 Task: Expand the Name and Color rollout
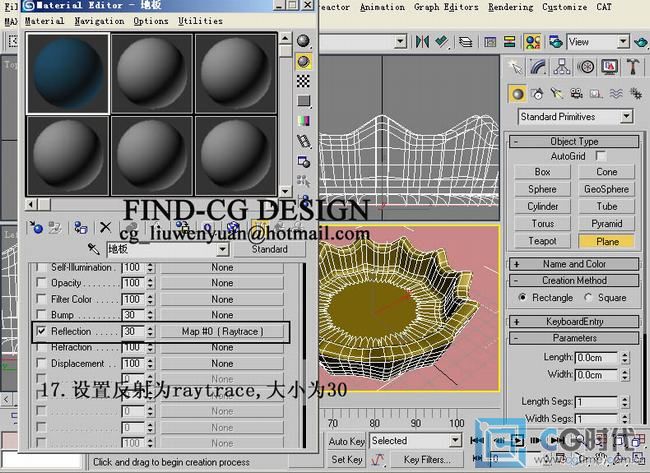click(574, 264)
